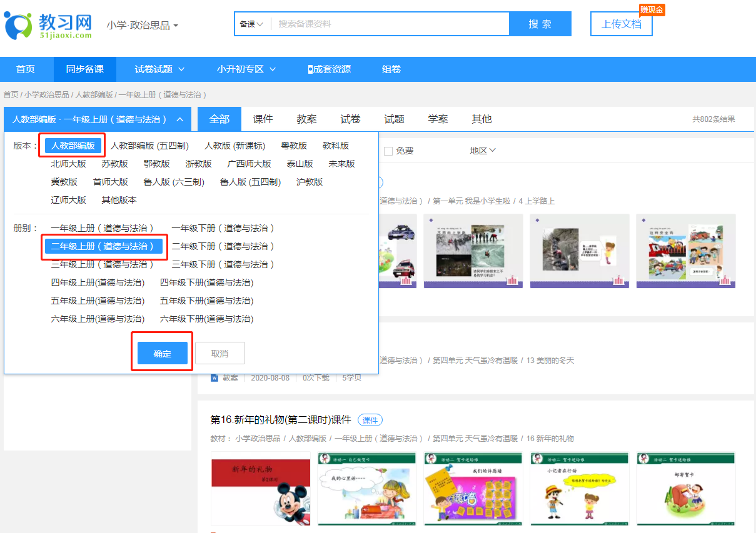
Task: Switch to the 其他 tab
Action: pyautogui.click(x=482, y=119)
